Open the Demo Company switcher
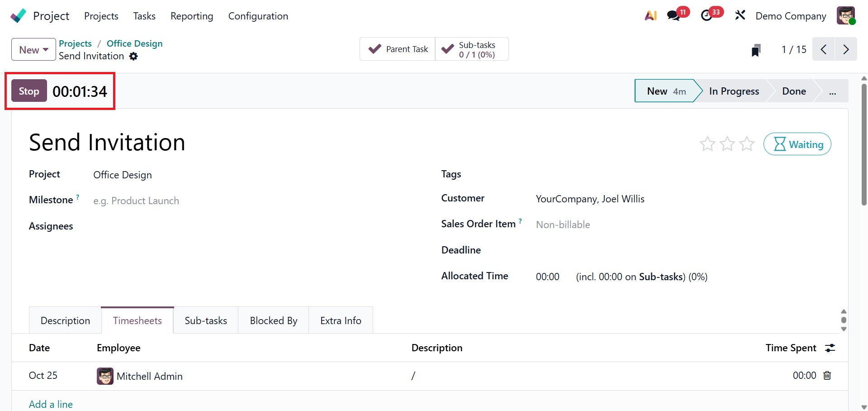This screenshot has width=868, height=411. (791, 16)
